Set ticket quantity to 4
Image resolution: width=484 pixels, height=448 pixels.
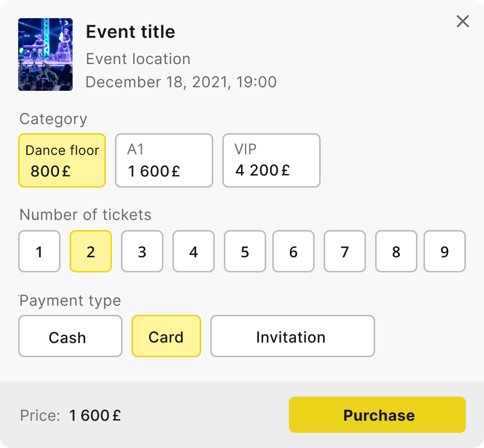(194, 251)
